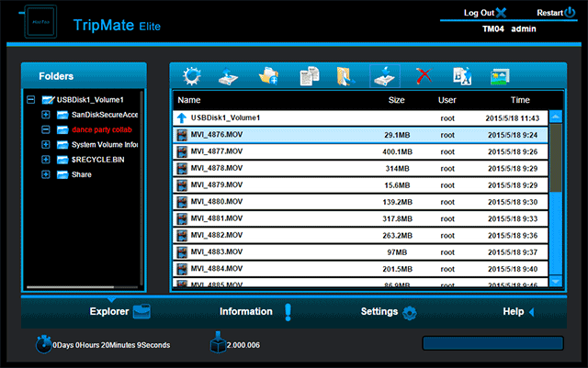The image size is (588, 368).
Task: Expand the $RECYCLE.BIN folder node
Action: point(46,160)
